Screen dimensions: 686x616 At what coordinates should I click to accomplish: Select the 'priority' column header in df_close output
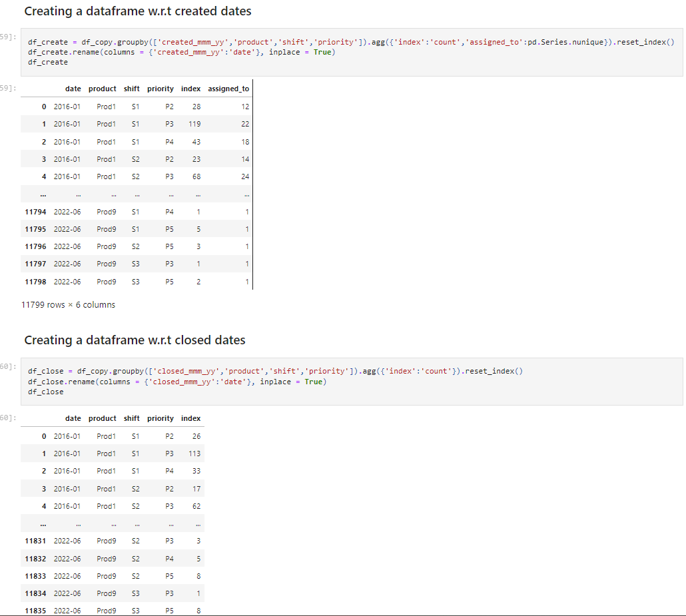160,418
